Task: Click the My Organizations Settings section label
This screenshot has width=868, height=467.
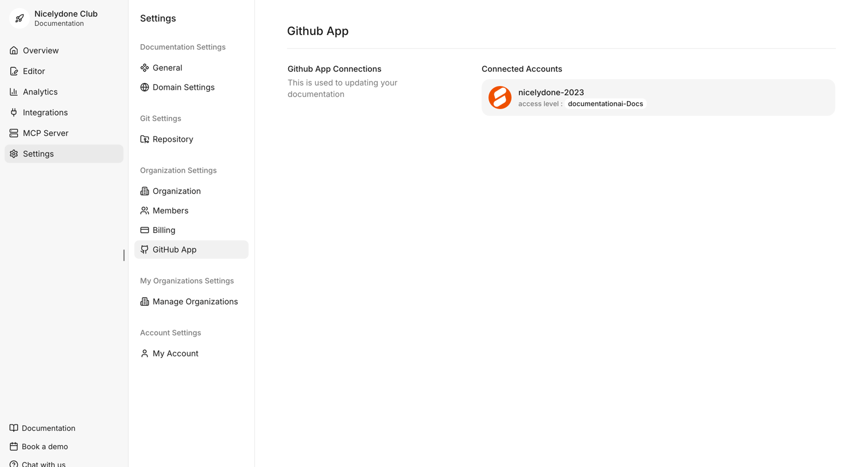Action: [x=187, y=281]
